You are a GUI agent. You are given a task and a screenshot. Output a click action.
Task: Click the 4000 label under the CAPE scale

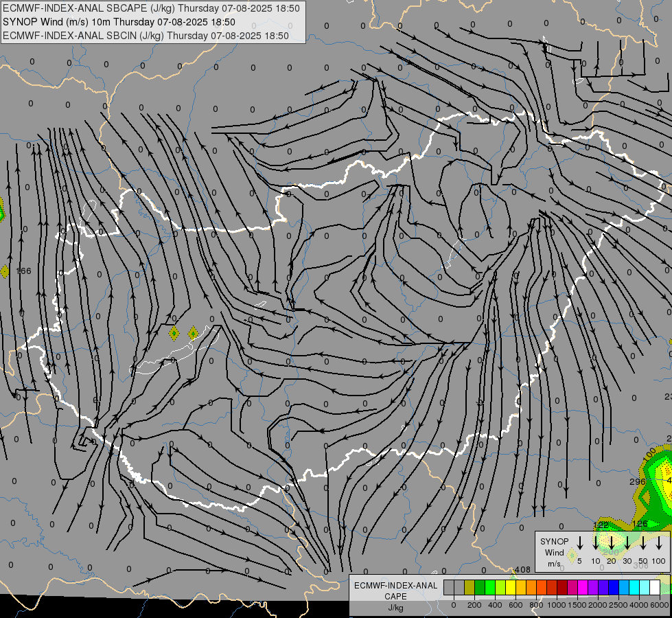tap(639, 605)
